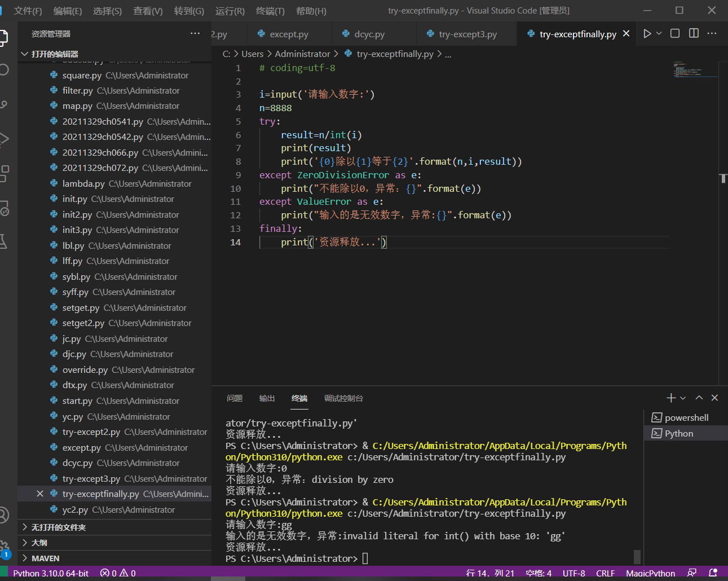Expand the 大纲 outline section
728x581 pixels.
(x=39, y=543)
